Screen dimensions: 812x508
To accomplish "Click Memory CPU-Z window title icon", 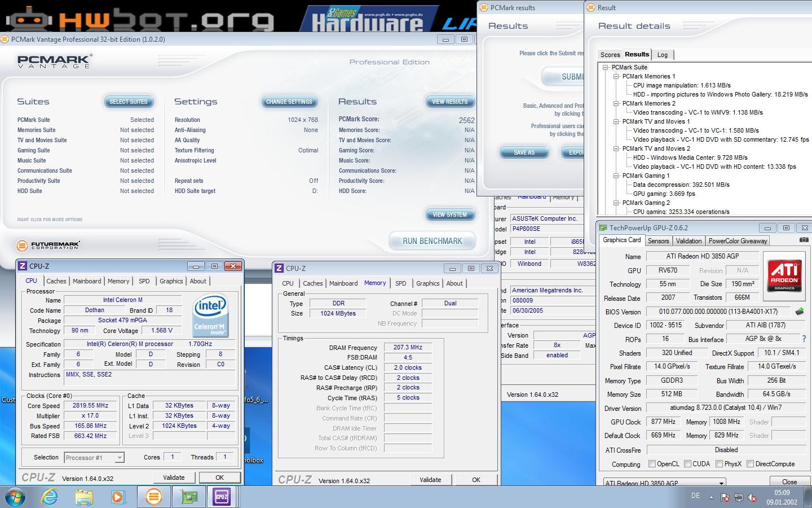I will [x=279, y=268].
